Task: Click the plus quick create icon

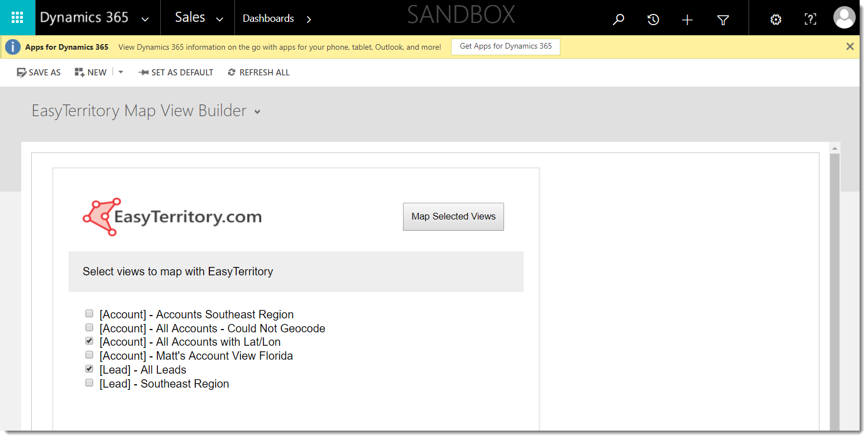Action: pos(688,20)
